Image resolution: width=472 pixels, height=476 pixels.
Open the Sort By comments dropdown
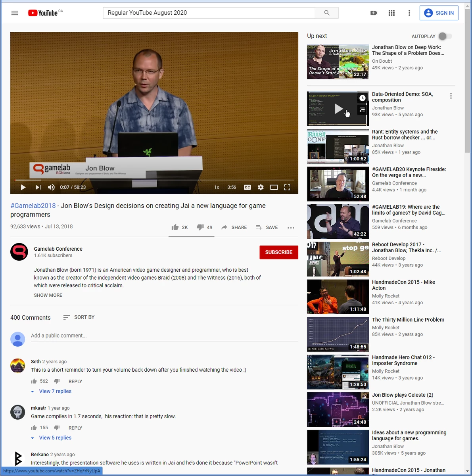(x=79, y=317)
